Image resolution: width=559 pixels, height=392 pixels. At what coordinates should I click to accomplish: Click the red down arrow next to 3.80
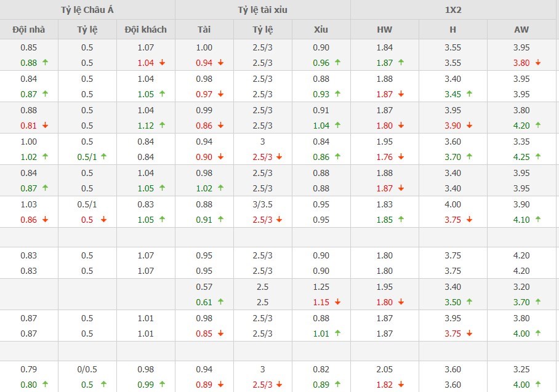(538, 63)
